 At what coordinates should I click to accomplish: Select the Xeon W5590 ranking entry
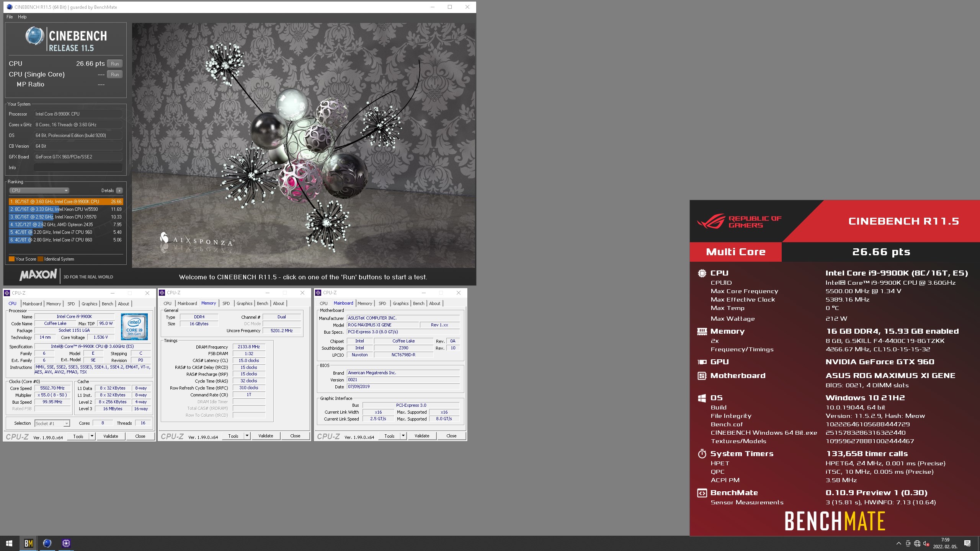point(66,209)
